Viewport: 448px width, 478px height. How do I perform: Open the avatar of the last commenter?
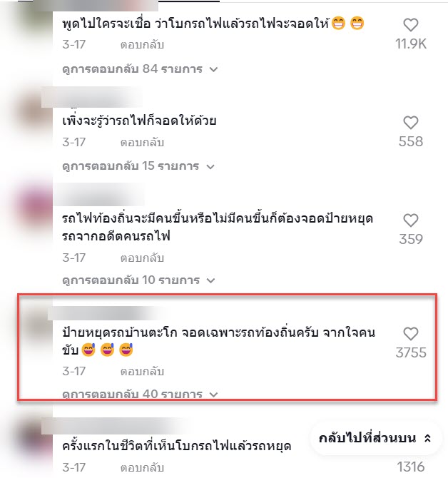click(x=35, y=439)
